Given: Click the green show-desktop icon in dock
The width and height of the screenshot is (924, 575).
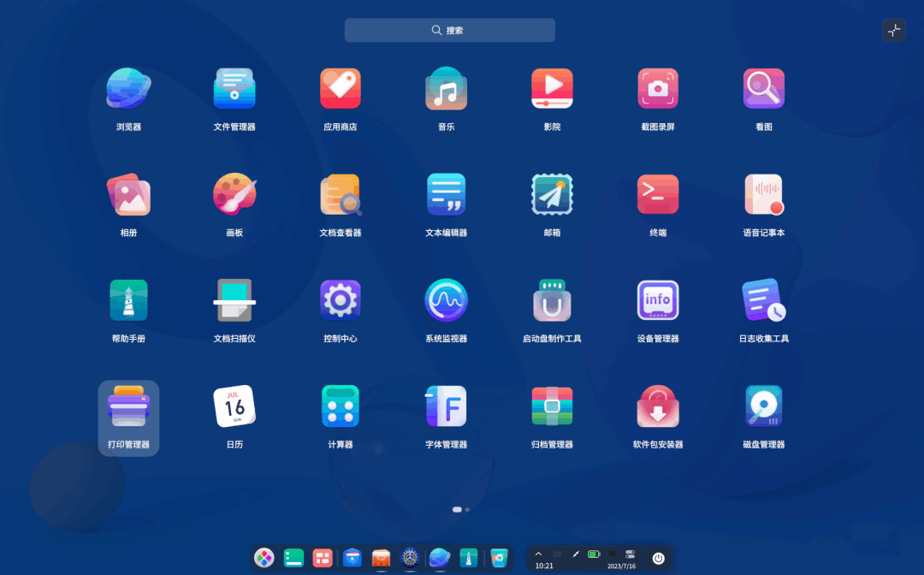Looking at the screenshot, I should [293, 557].
